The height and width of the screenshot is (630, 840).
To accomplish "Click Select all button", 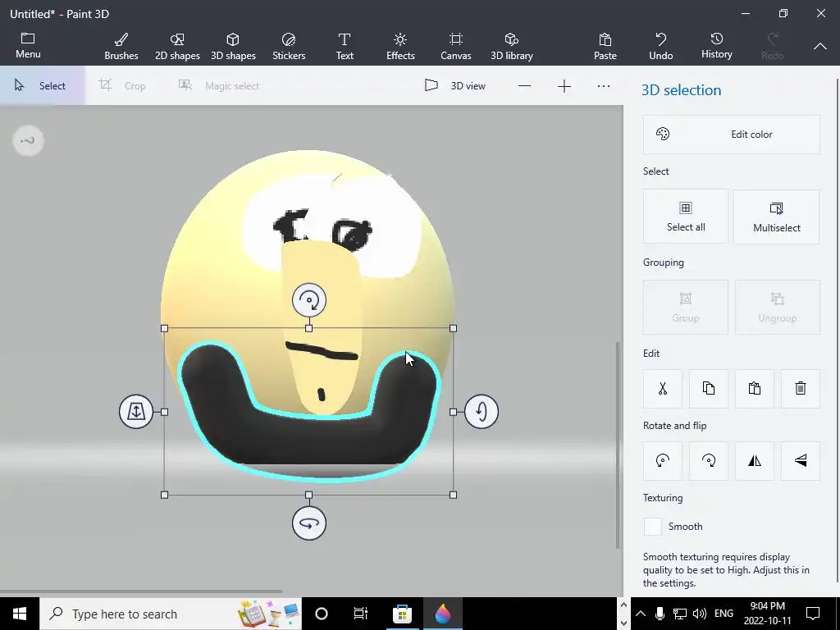I will (686, 217).
